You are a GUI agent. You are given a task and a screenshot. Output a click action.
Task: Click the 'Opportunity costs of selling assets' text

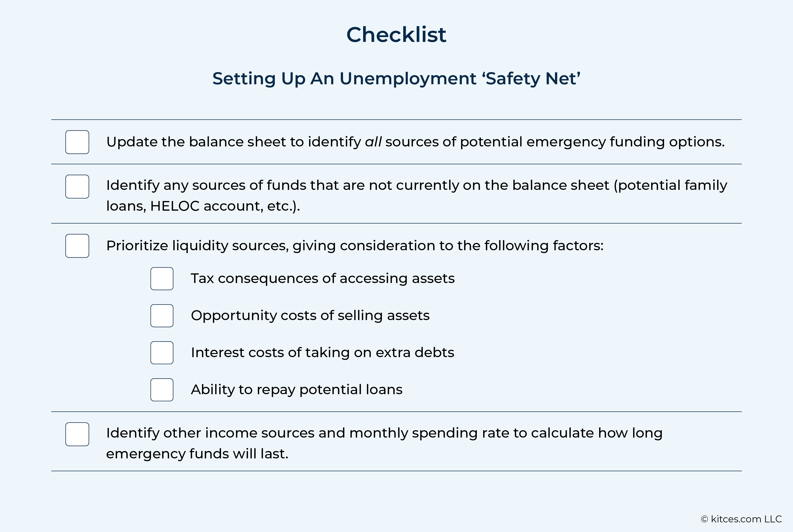310,315
